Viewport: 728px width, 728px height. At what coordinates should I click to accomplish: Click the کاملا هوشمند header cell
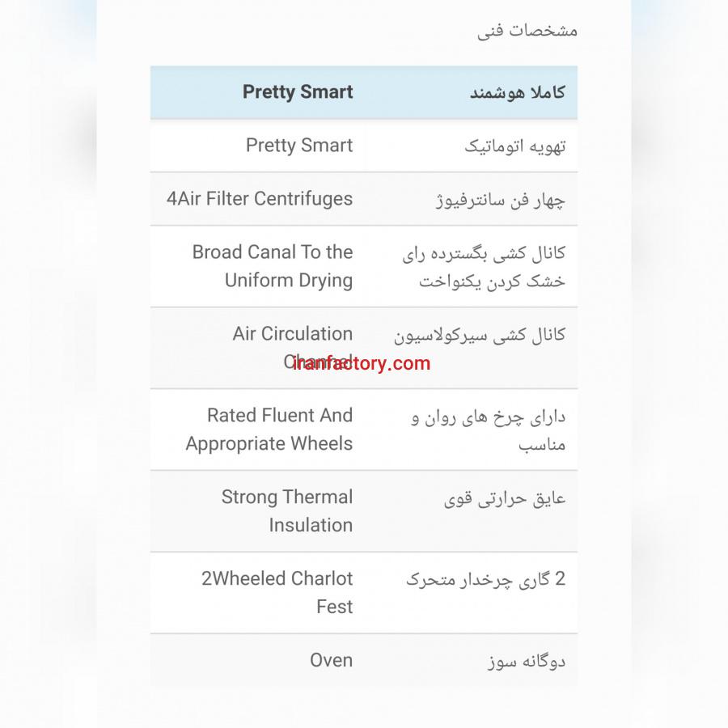[x=518, y=92]
